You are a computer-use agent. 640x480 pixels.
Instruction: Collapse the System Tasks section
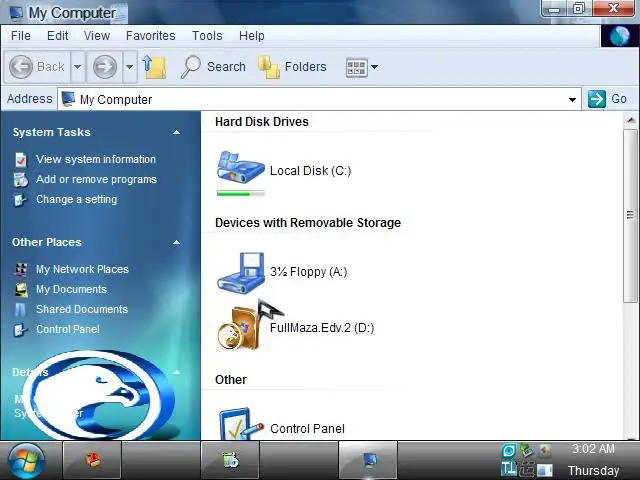tap(176, 132)
